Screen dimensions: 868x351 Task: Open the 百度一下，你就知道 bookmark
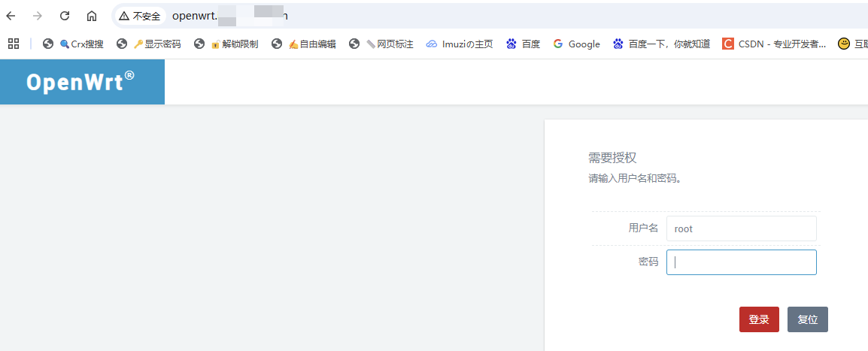[x=661, y=44]
